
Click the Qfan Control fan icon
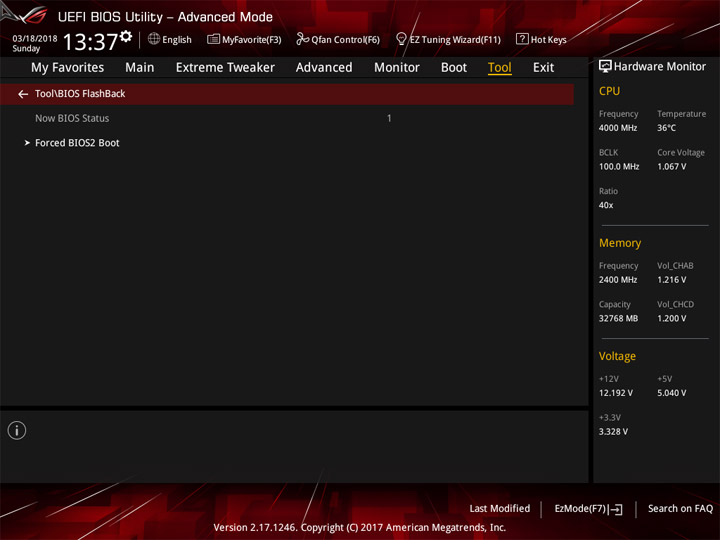click(x=302, y=39)
